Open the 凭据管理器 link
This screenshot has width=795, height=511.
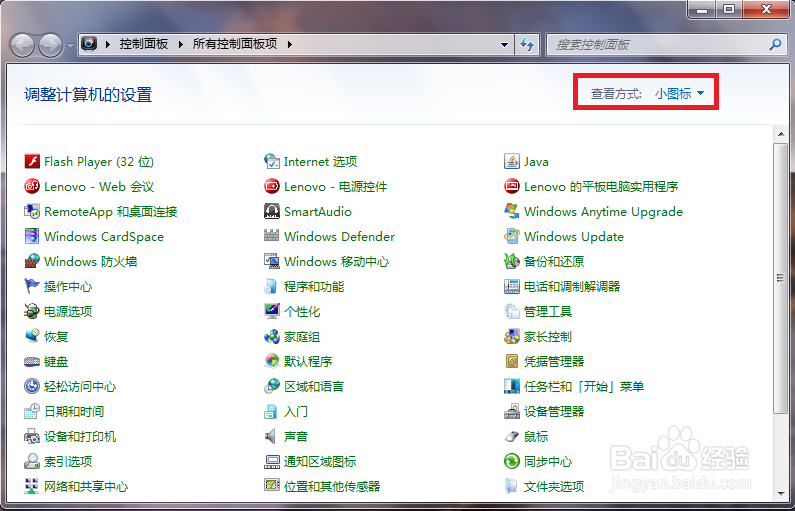(x=554, y=361)
